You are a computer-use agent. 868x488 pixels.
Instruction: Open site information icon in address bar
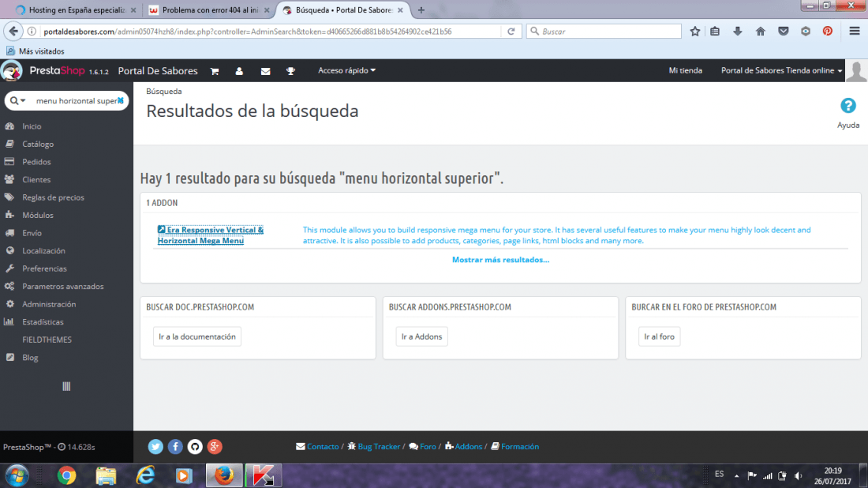click(x=32, y=32)
